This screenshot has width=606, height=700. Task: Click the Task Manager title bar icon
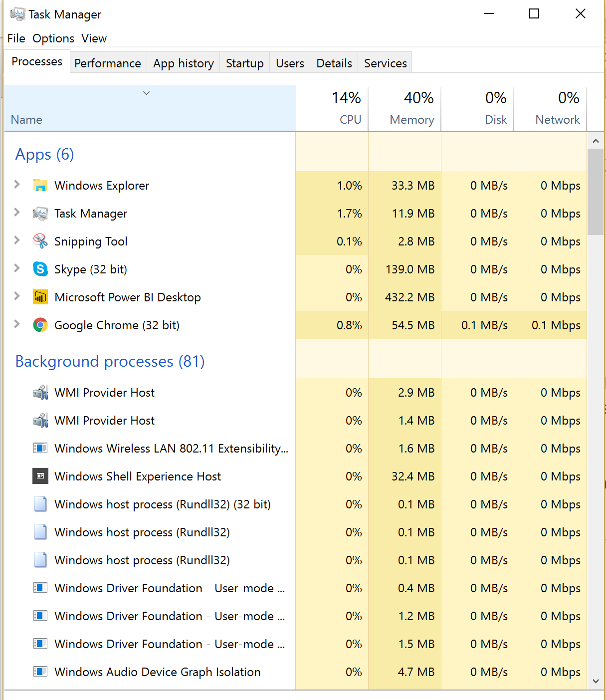pyautogui.click(x=17, y=14)
